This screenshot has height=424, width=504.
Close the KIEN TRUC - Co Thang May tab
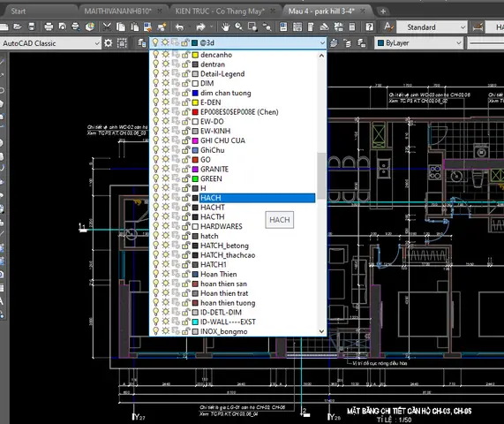(272, 11)
